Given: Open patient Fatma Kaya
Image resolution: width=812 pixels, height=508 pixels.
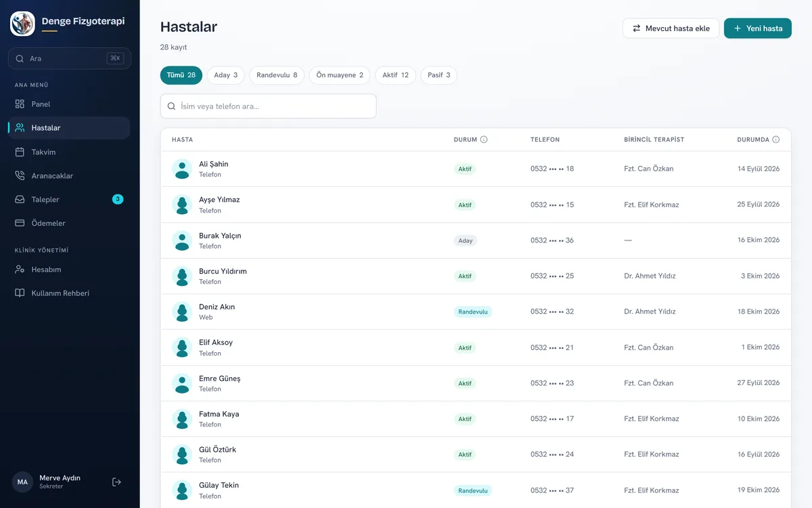Looking at the screenshot, I should click(476, 419).
